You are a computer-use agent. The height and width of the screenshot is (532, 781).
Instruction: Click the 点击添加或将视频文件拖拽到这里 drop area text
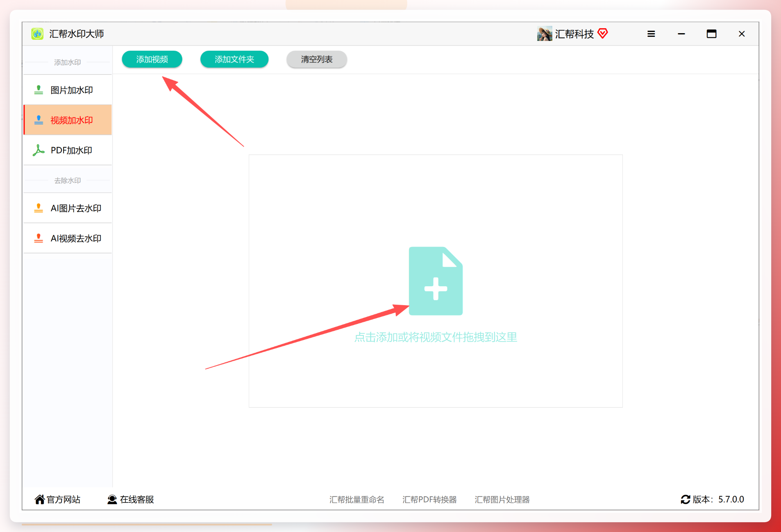click(x=436, y=337)
